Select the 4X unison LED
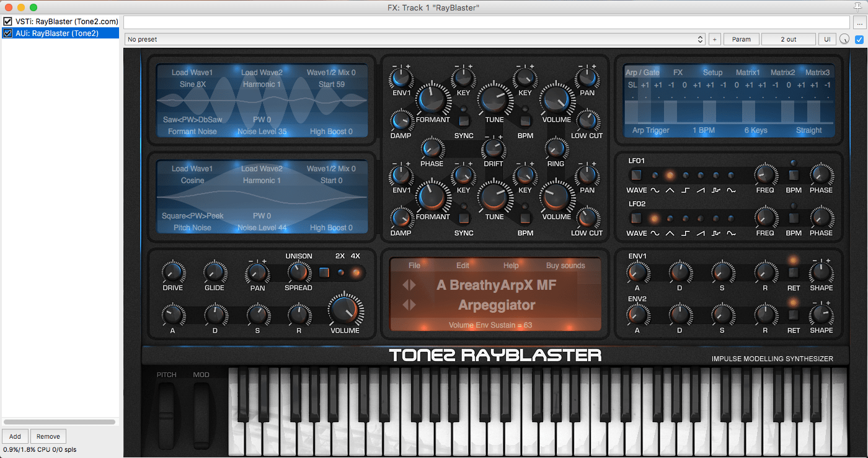Viewport: 868px width, 458px height. pos(356,272)
